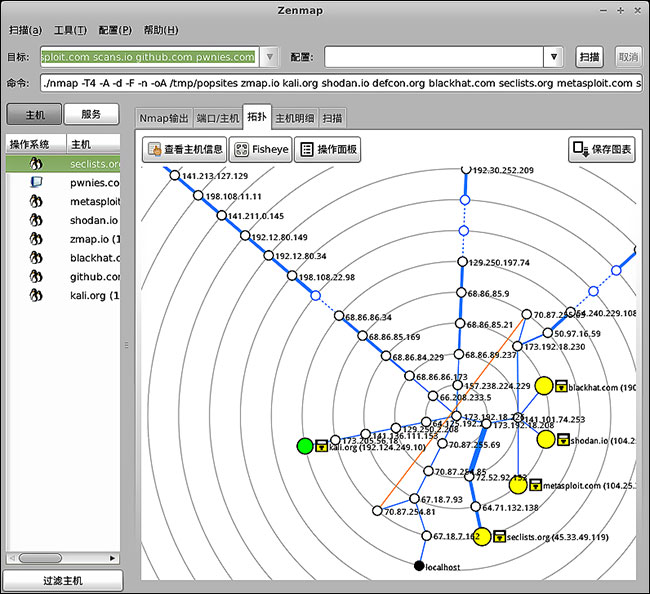This screenshot has width=650, height=594.
Task: Click the filtered-ports icon next to kali.org
Action: point(322,446)
